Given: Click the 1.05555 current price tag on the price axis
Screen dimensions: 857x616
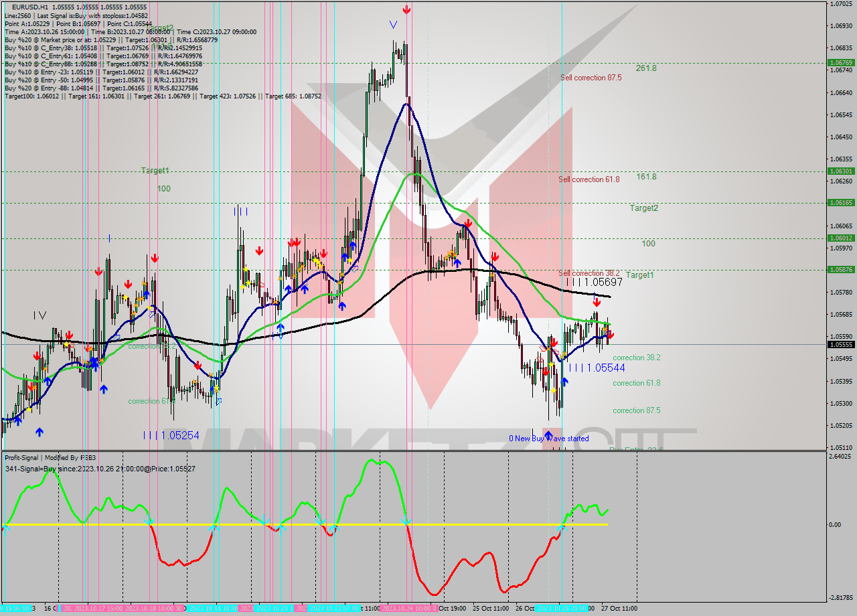Looking at the screenshot, I should coord(841,343).
